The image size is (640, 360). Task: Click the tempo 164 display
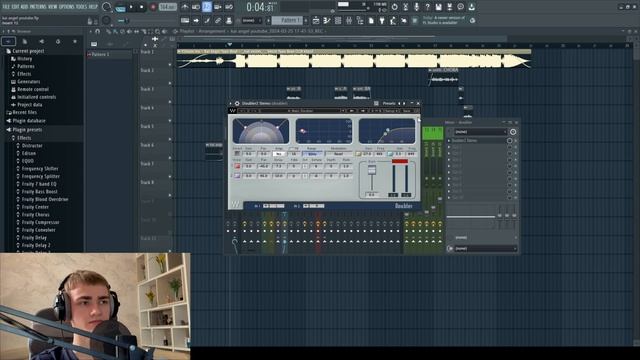click(167, 7)
